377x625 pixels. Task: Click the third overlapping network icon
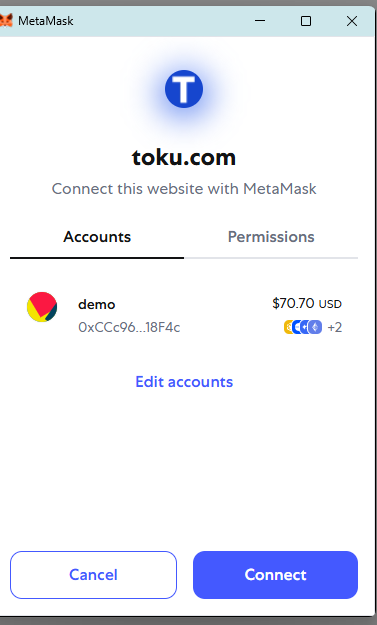point(305,327)
